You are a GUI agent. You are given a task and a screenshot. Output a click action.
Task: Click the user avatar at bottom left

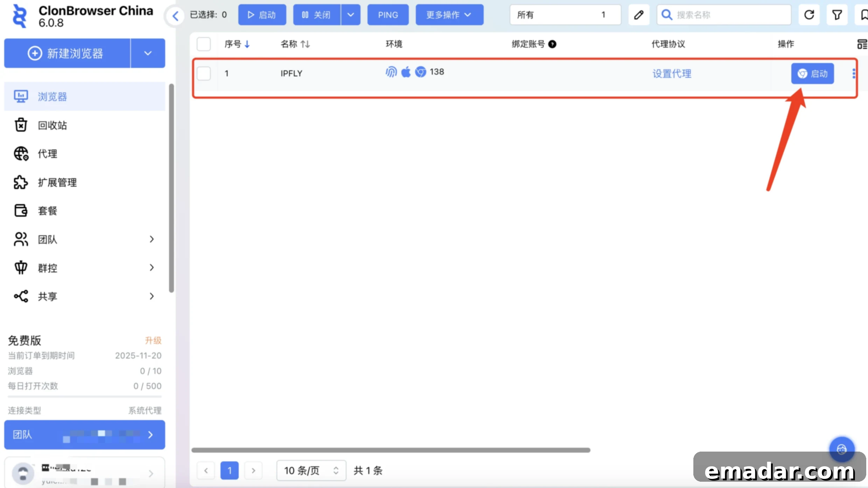(x=23, y=473)
